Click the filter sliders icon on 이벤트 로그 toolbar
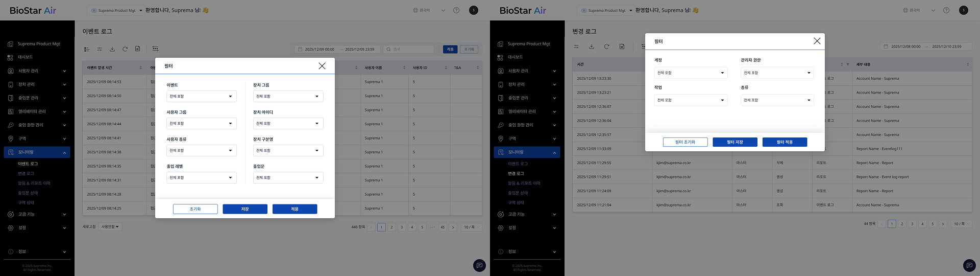 pos(100,49)
